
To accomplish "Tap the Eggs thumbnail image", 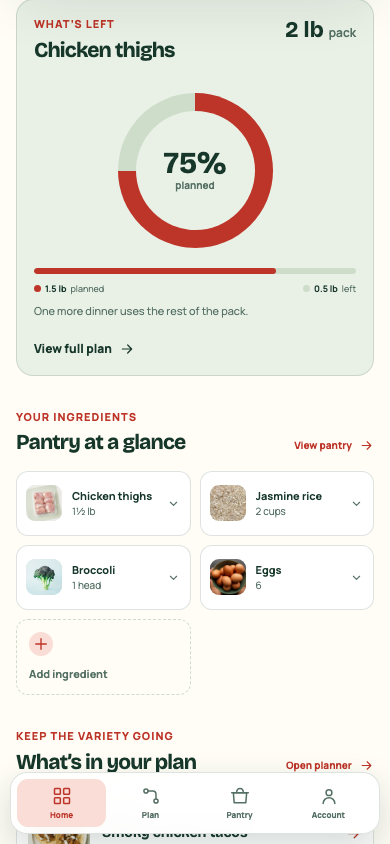I will point(228,577).
